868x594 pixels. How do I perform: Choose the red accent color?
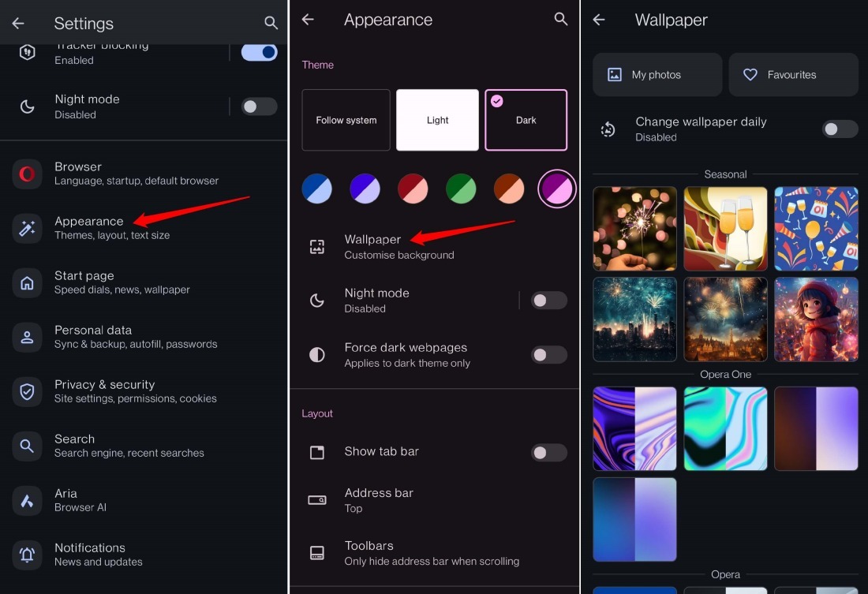point(413,189)
